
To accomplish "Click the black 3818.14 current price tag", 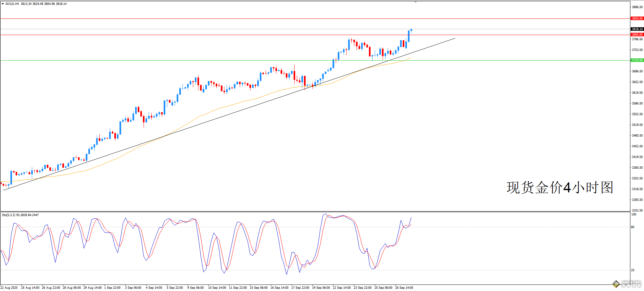I will click(637, 29).
